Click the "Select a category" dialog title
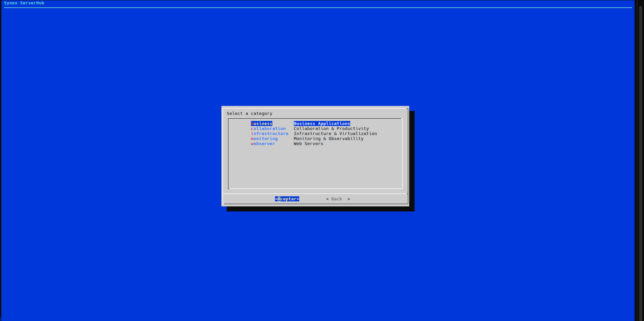The height and width of the screenshot is (321, 644). pyautogui.click(x=249, y=114)
